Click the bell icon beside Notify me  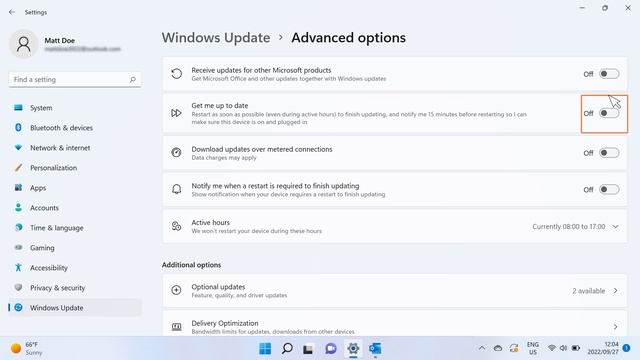176,189
